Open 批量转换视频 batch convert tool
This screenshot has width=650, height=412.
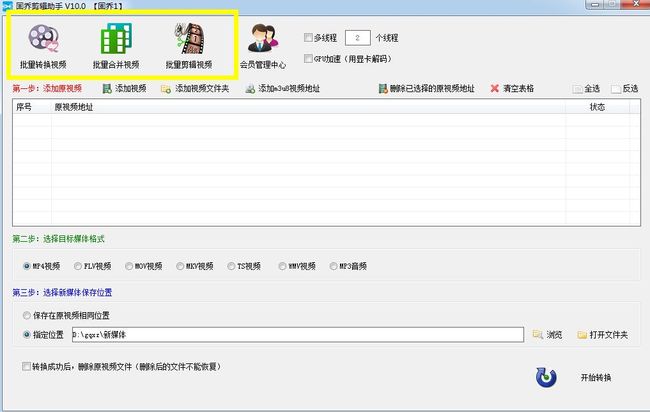[x=43, y=46]
